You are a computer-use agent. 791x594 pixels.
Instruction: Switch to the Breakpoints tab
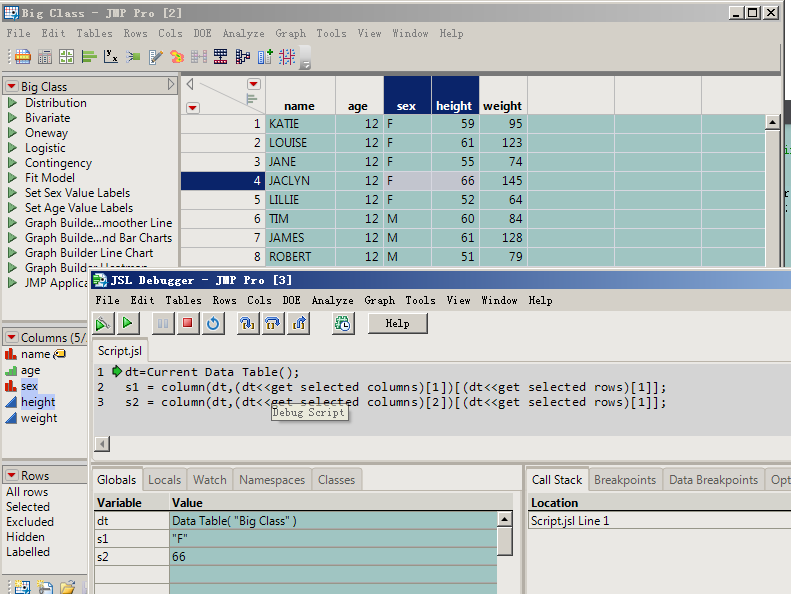(x=625, y=480)
